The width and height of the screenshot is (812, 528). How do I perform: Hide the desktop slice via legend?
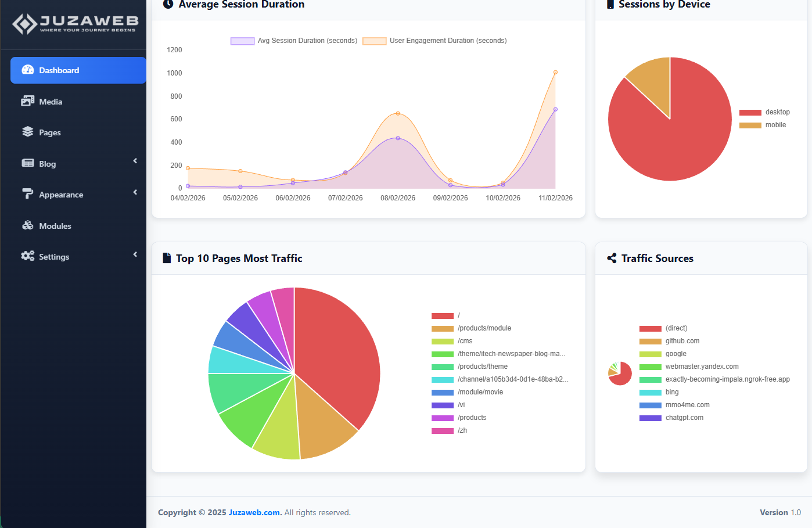point(764,112)
